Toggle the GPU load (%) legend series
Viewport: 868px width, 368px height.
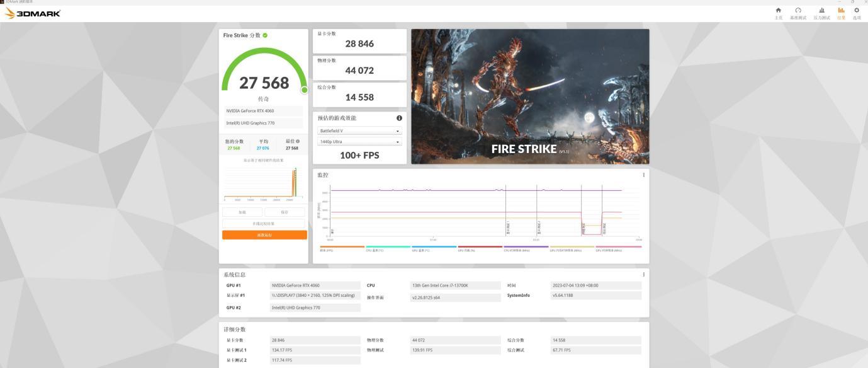click(480, 248)
